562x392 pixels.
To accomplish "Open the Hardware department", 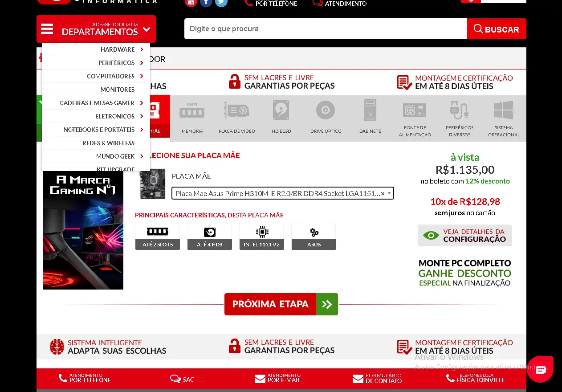I will point(118,49).
